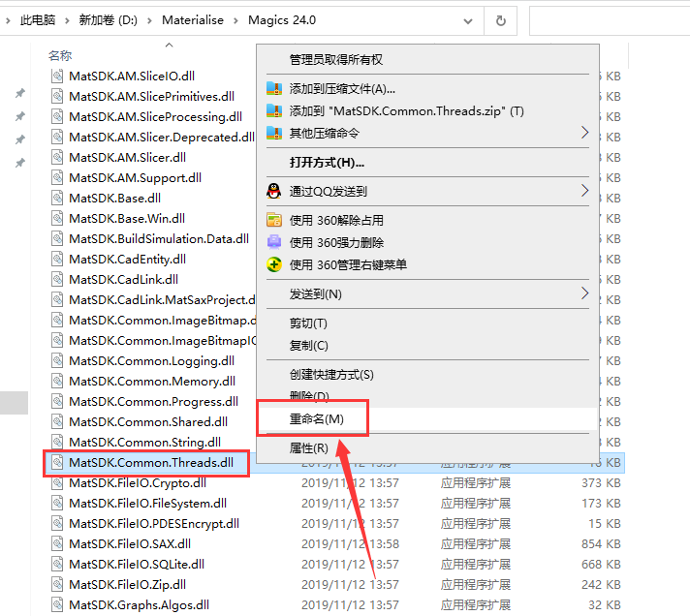Click the refresh icon next to address bar
The width and height of the screenshot is (690, 616).
pos(500,20)
